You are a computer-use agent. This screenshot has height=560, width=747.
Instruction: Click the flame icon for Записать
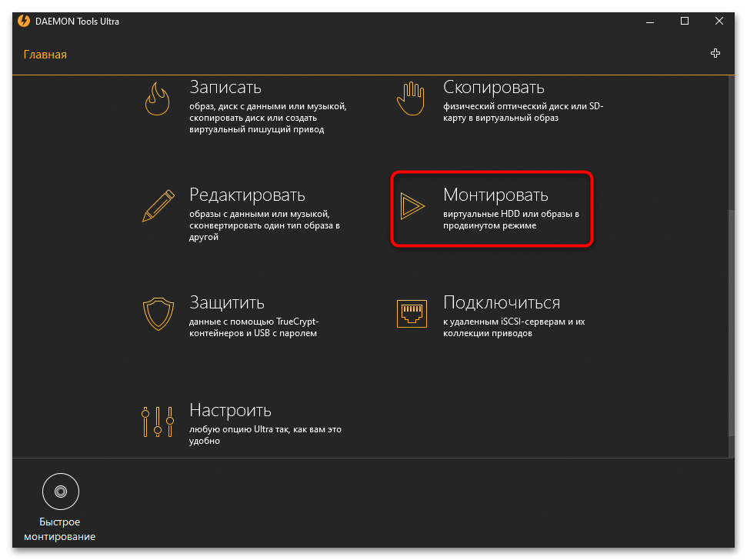[x=157, y=99]
